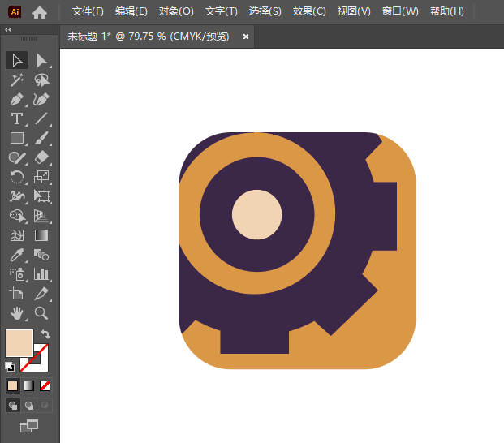Click the toolbar gripper drag handle
The height and width of the screenshot is (443, 504).
coord(28,39)
